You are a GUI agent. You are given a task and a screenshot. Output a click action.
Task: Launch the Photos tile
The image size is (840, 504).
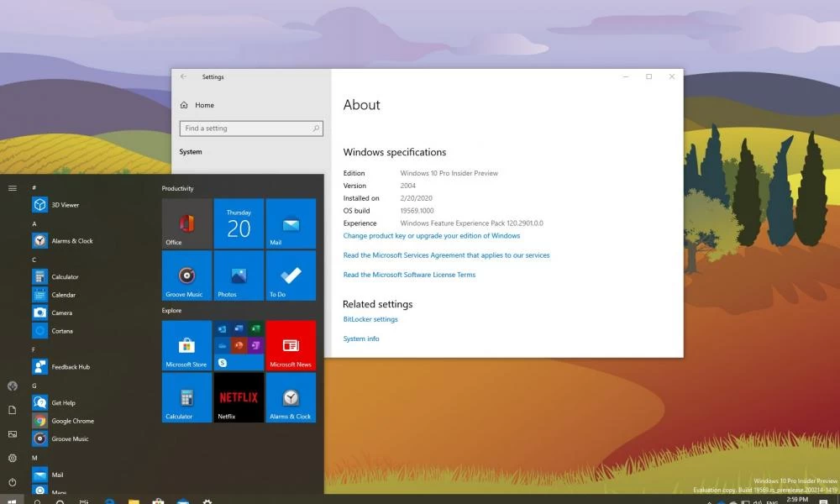pyautogui.click(x=239, y=276)
